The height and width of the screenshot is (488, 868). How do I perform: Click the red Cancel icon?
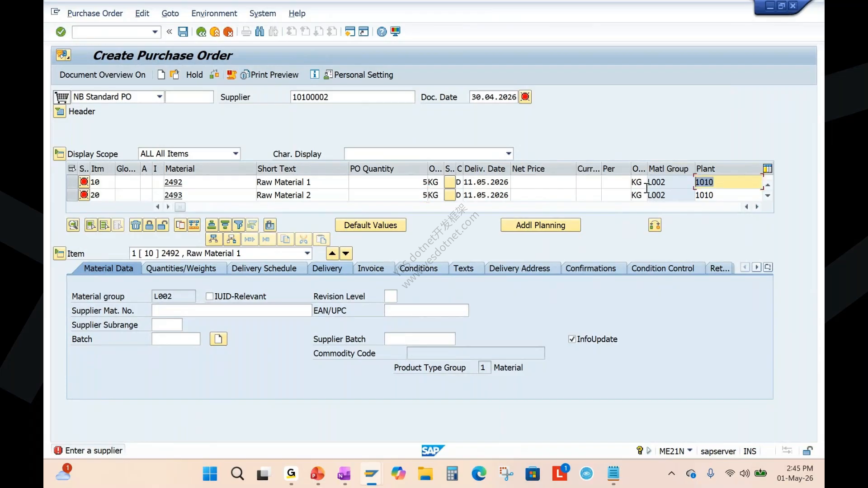[x=228, y=32]
